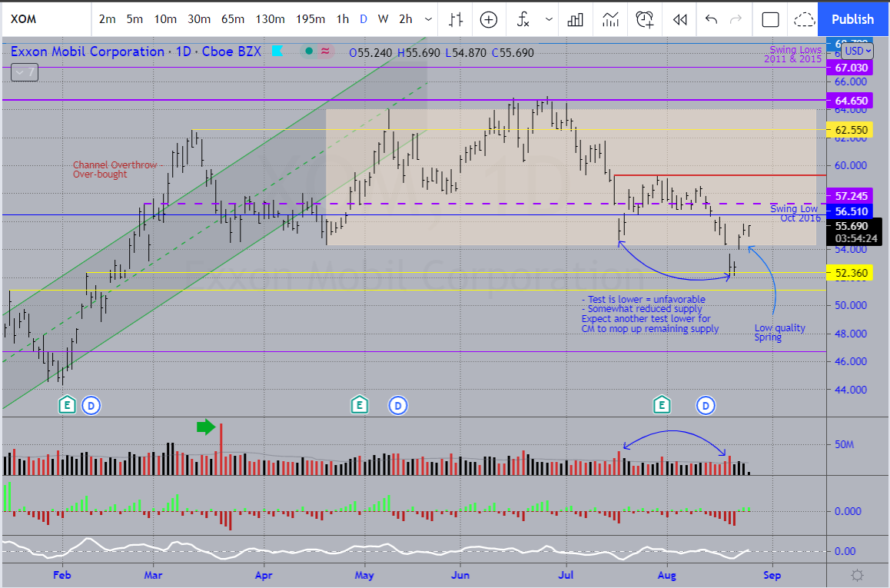Click the cloud save layout icon
The height and width of the screenshot is (588, 890).
[x=804, y=19]
